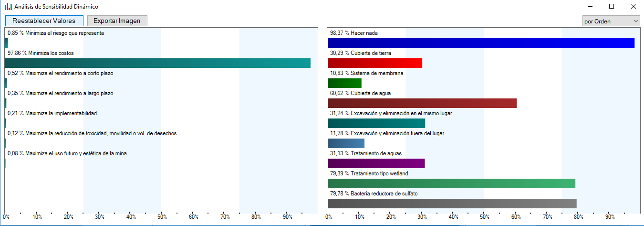Click the dark red 'Cubierta de agua' bar
The height and width of the screenshot is (226, 644).
click(x=422, y=103)
